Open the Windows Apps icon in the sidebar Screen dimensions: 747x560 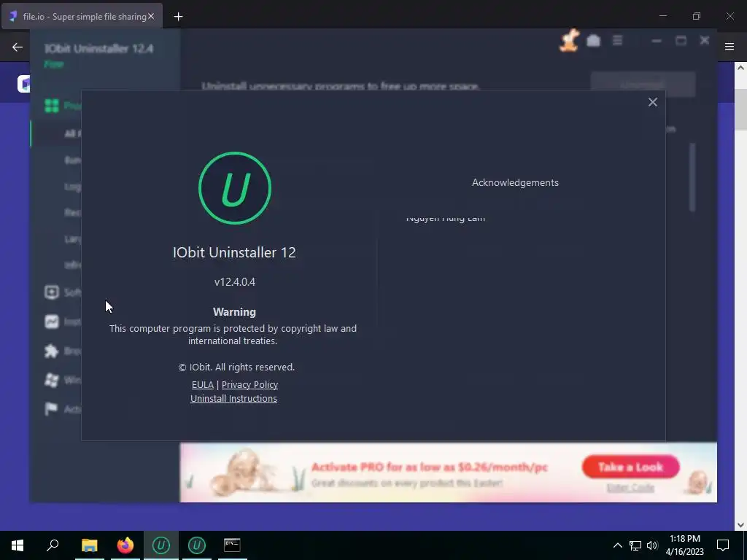[52, 380]
